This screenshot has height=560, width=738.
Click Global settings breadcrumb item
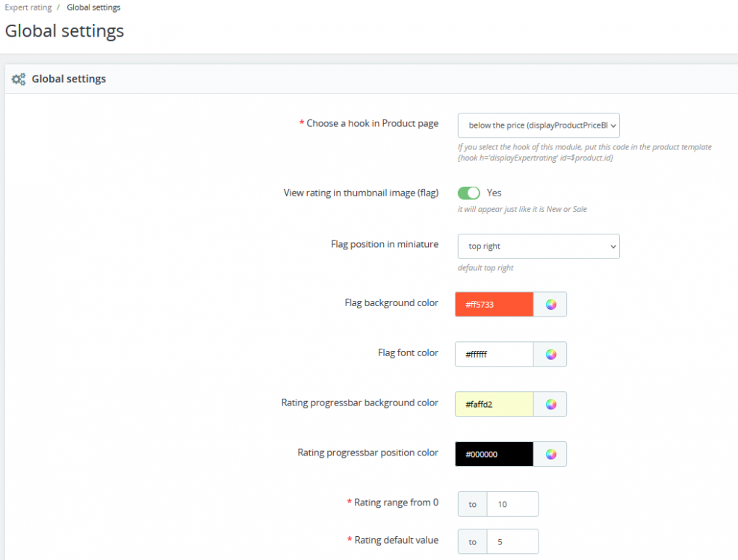(x=93, y=7)
